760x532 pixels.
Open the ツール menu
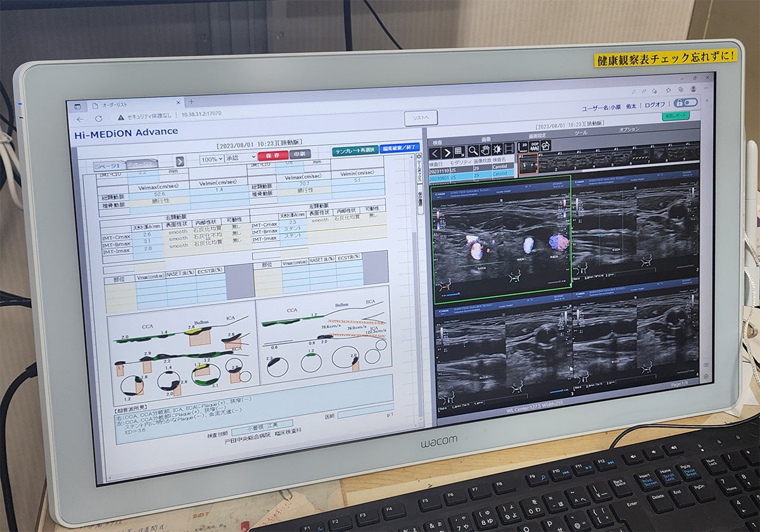click(x=581, y=133)
